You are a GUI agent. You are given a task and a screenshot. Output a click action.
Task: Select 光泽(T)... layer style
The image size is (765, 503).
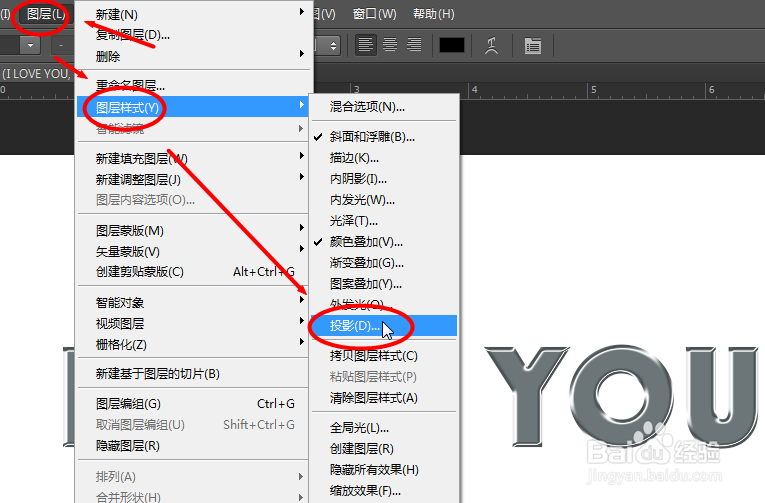point(384,221)
